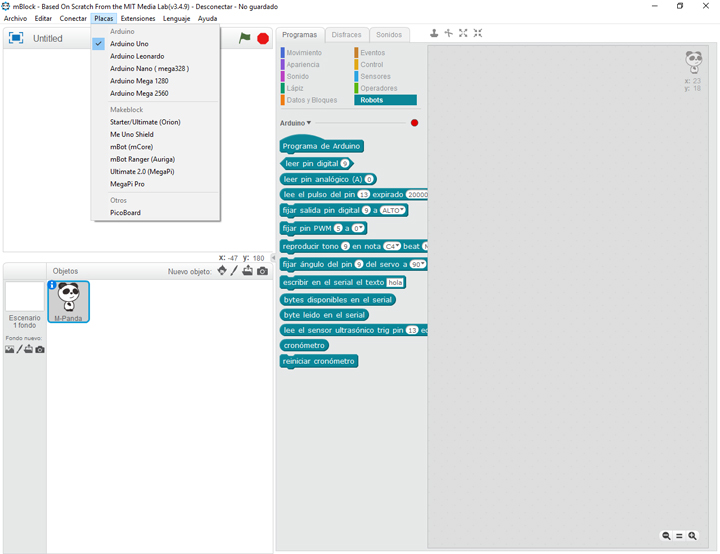Open ALTO dropdown in digital pin block

(392, 210)
